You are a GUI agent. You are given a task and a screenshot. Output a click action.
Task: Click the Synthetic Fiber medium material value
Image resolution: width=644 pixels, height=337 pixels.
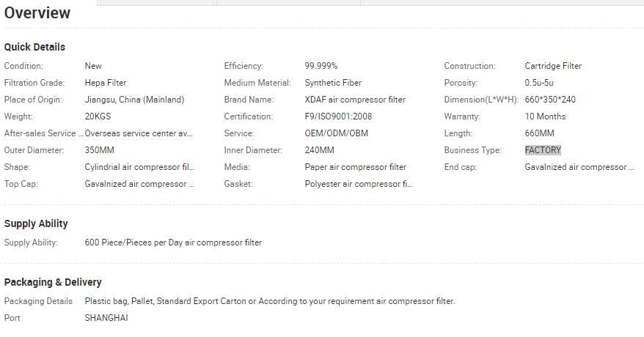(x=333, y=83)
